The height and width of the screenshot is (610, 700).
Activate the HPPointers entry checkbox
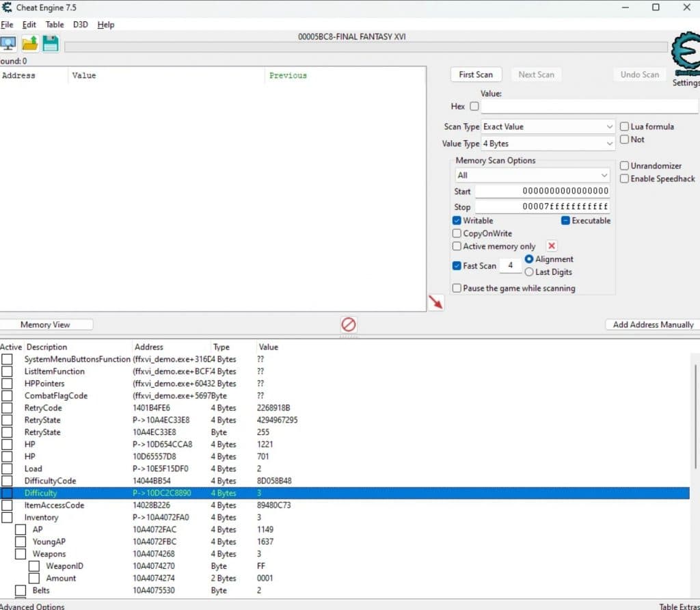[x=7, y=384]
